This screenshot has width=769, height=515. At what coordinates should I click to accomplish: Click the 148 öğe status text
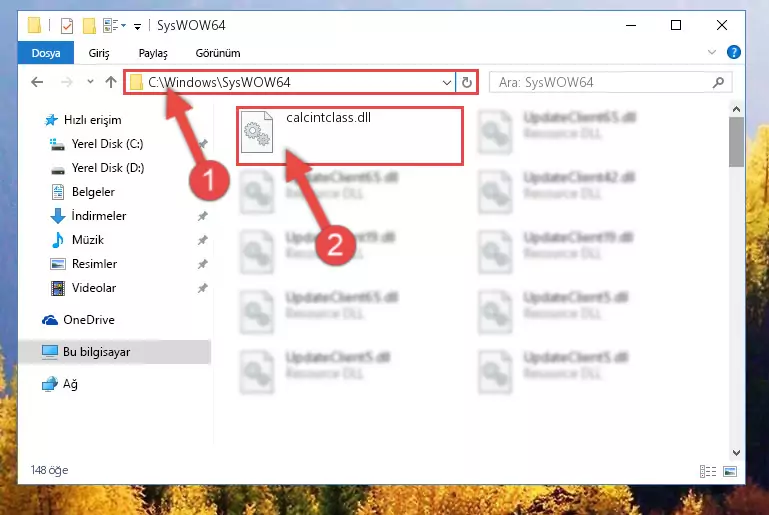tap(50, 470)
